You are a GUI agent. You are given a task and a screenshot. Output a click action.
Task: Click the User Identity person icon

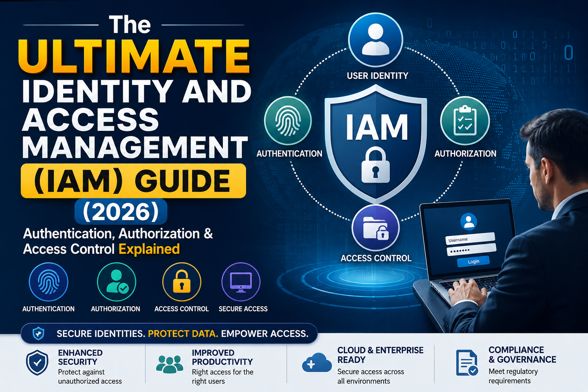pyautogui.click(x=376, y=40)
